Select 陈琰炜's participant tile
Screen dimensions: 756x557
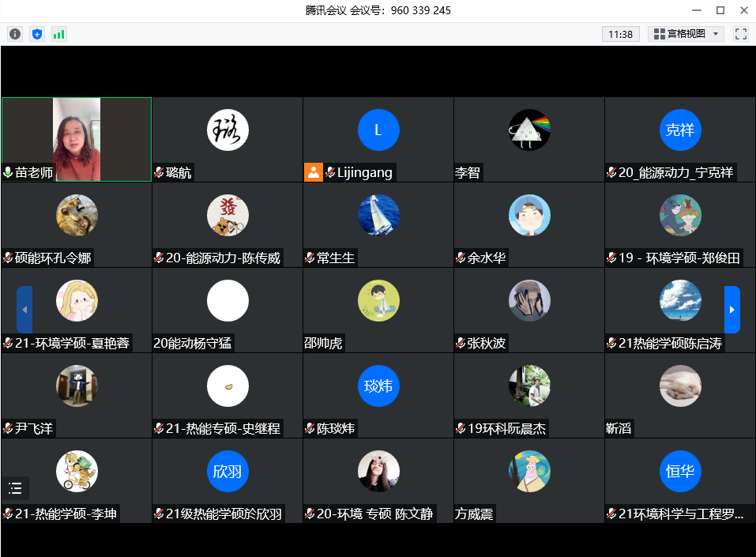pyautogui.click(x=378, y=394)
